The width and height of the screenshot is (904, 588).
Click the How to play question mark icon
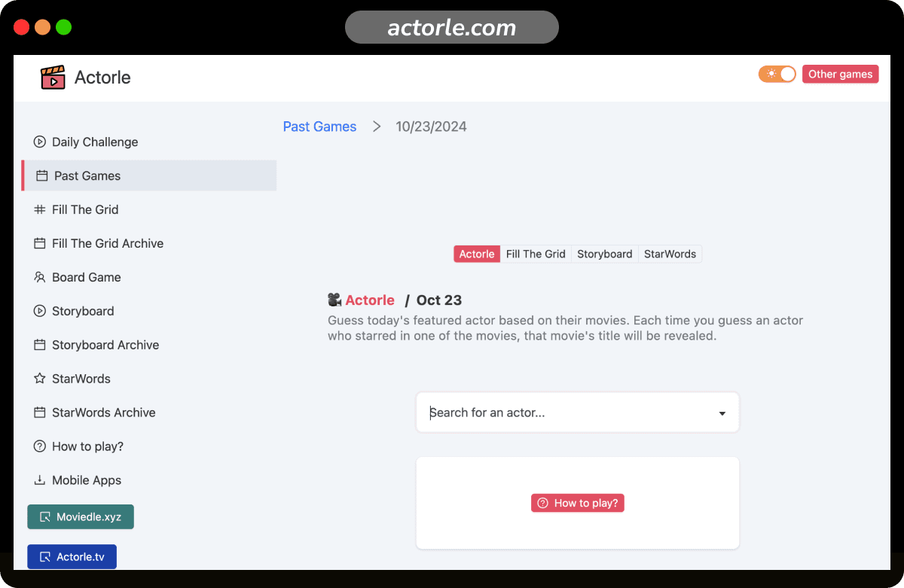(x=39, y=446)
